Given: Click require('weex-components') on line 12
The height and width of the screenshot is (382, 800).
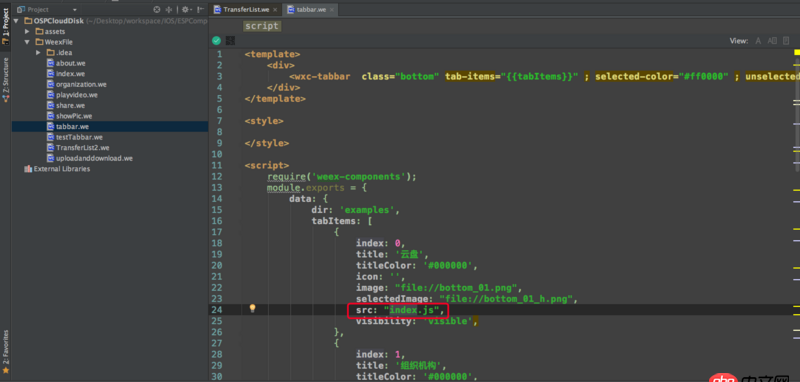Looking at the screenshot, I should tap(342, 176).
